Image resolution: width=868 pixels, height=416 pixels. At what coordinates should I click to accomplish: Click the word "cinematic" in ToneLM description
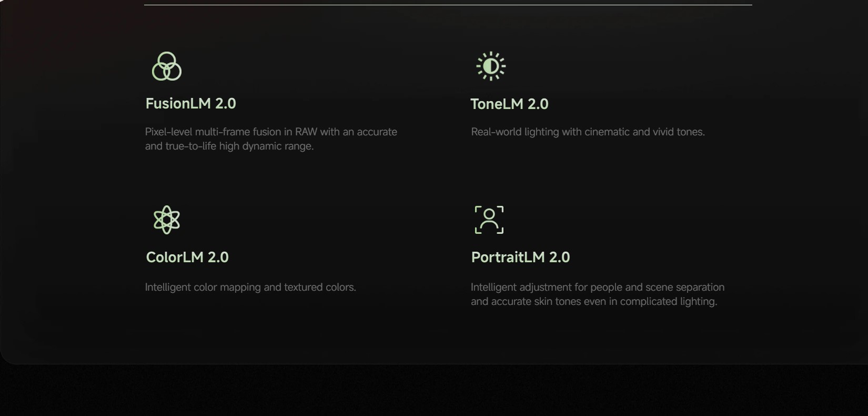pyautogui.click(x=607, y=132)
